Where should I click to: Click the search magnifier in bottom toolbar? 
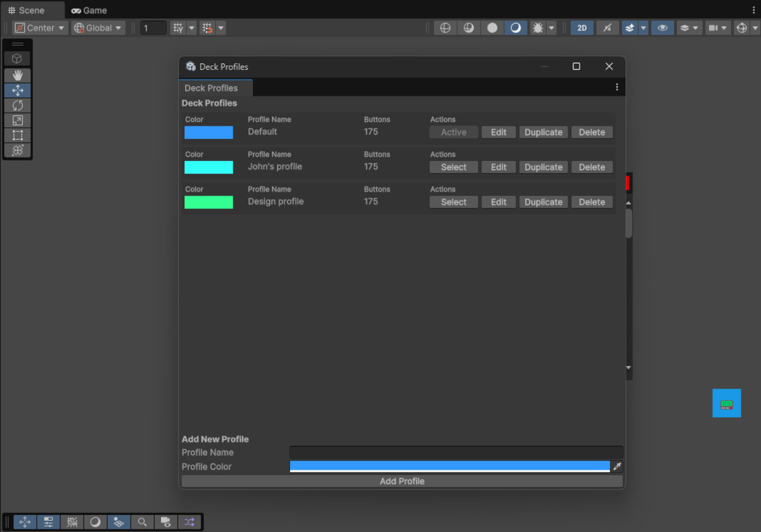[142, 522]
